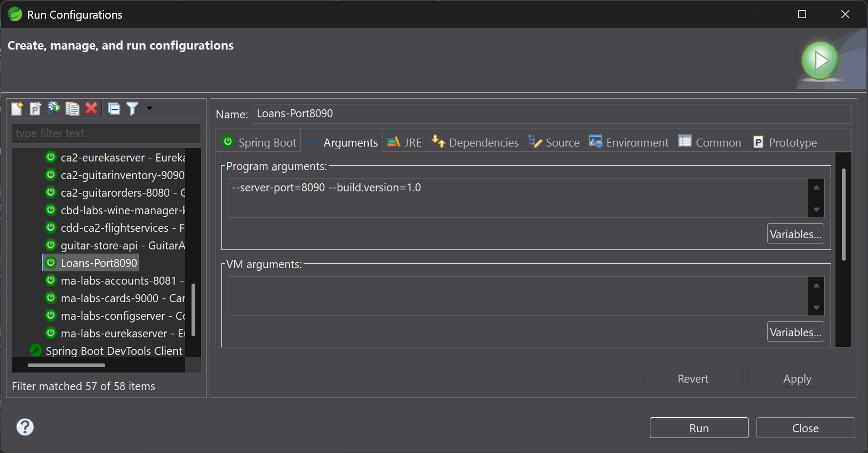
Task: Select ma-labs-configserver configuration
Action: (x=115, y=316)
